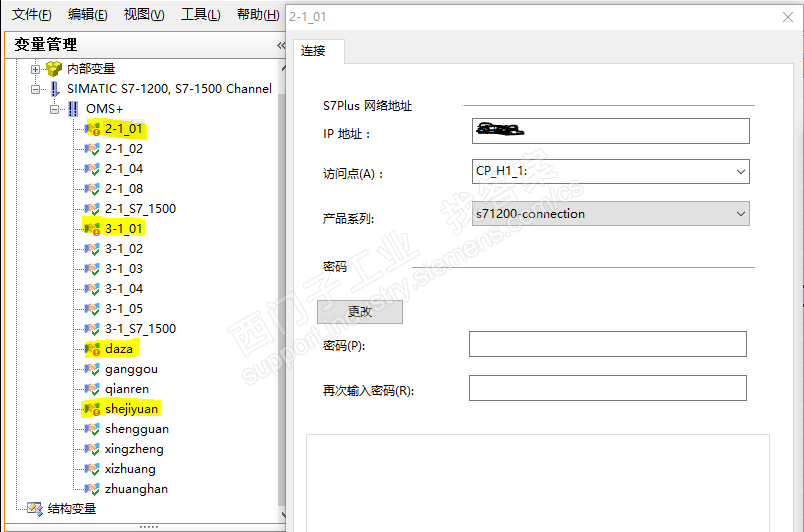Click the shengguan connection icon
This screenshot has width=804, height=532.
92,428
